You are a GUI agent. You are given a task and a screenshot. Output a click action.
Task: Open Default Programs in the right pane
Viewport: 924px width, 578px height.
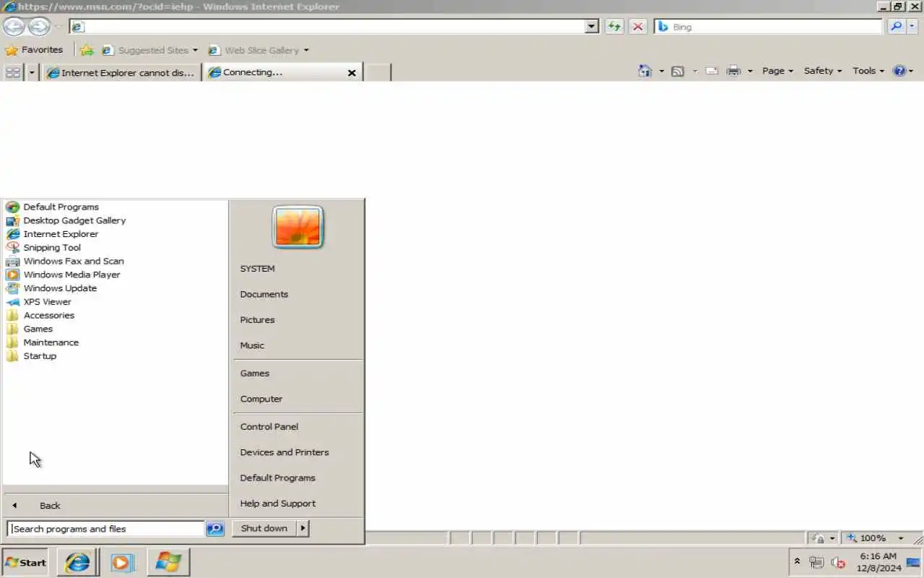click(x=277, y=478)
